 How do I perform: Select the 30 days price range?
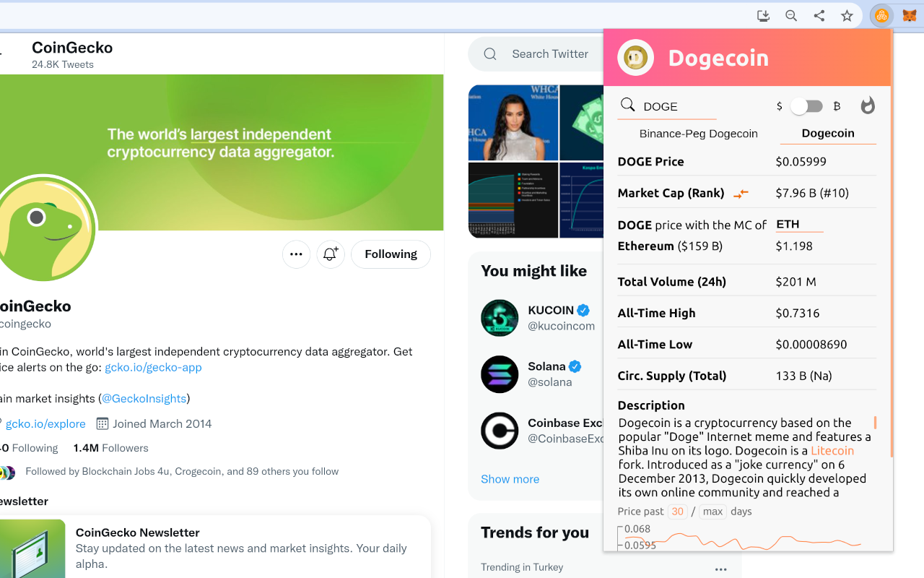coord(677,512)
